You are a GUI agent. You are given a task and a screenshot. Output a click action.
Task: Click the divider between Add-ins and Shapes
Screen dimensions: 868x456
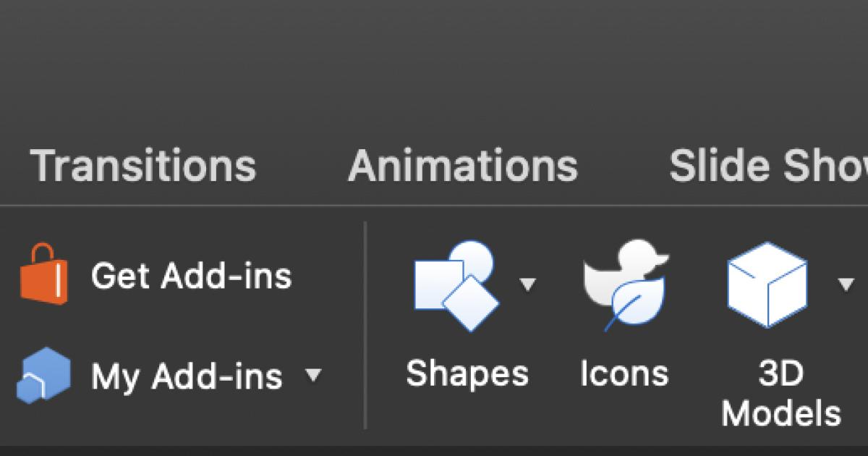point(365,326)
